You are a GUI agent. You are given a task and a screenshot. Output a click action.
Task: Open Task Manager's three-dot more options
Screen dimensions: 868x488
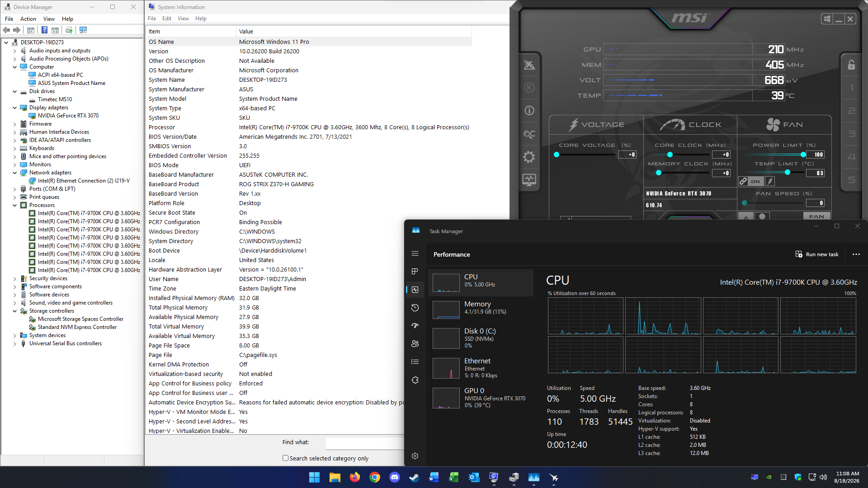[856, 254]
